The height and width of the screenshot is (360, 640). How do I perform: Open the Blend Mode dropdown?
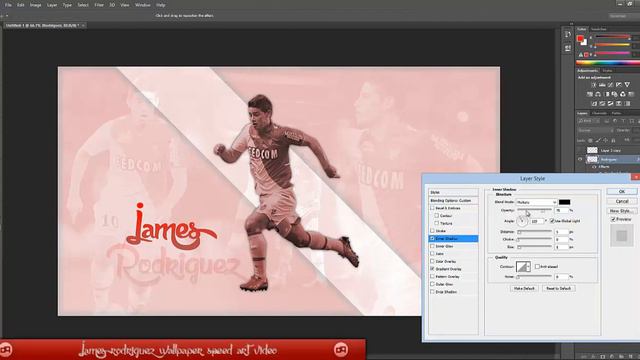(536, 202)
